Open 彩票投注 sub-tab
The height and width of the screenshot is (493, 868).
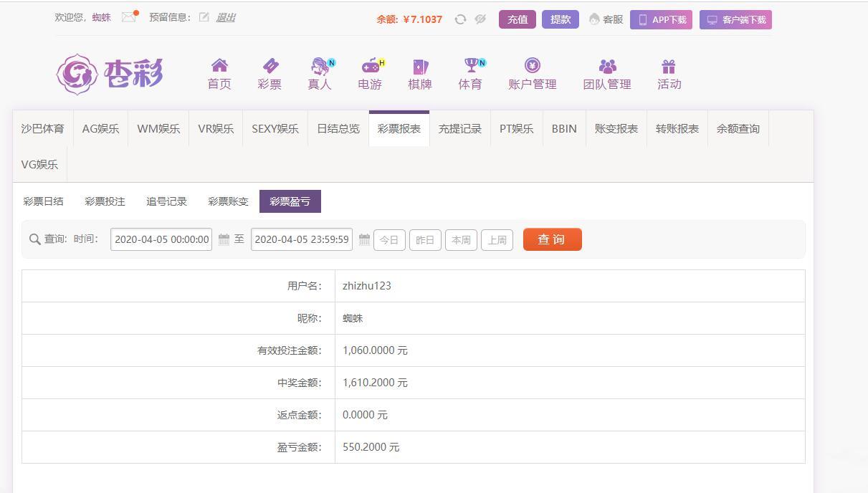(105, 201)
